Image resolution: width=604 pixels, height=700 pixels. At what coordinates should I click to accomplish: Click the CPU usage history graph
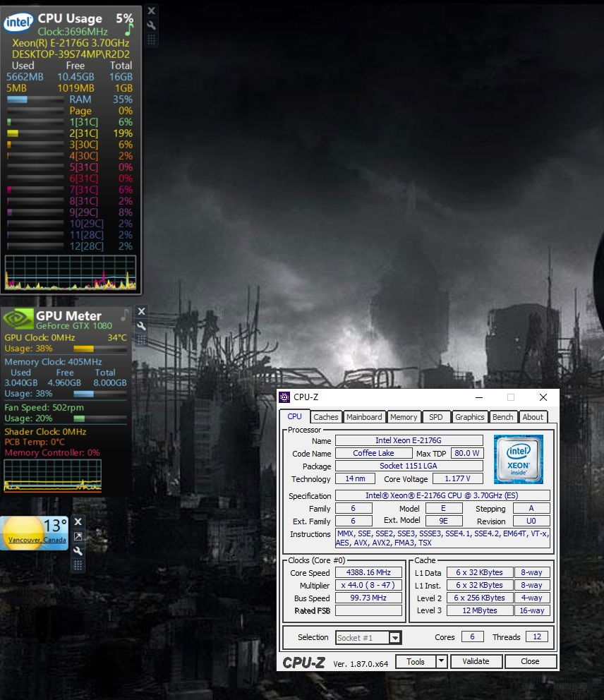(71, 273)
